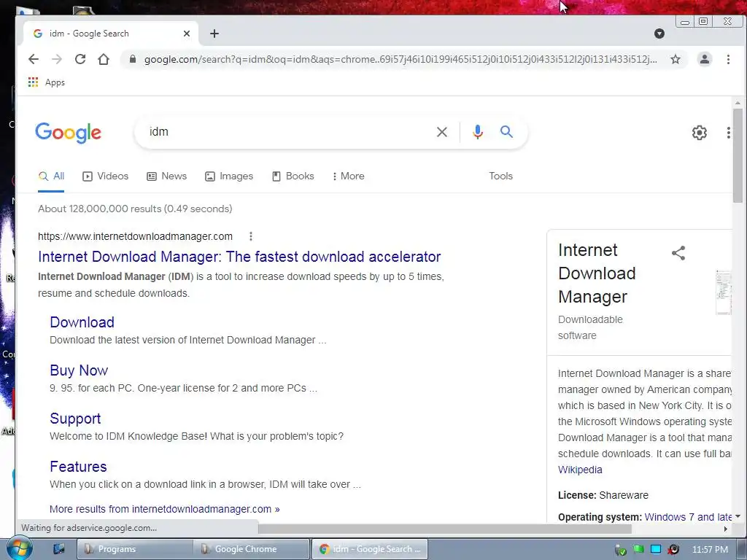The height and width of the screenshot is (560, 747).
Task: Click the tab search dropdown arrow in Chrome
Action: tap(659, 34)
